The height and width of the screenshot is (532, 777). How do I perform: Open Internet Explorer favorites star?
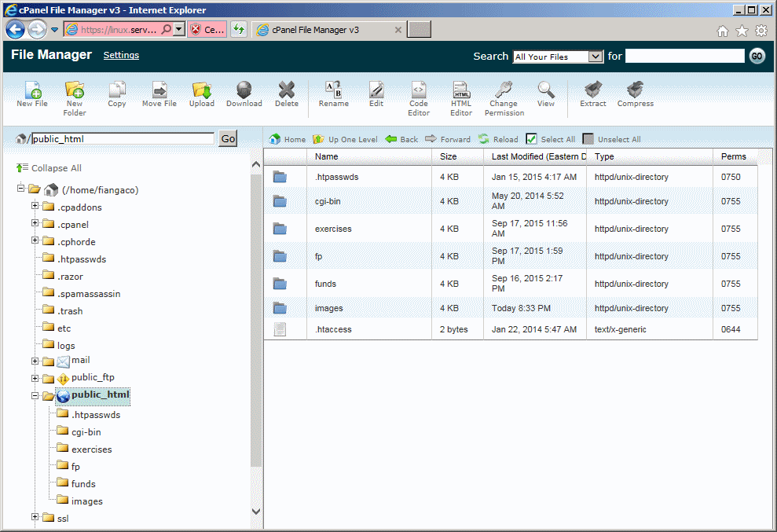(742, 31)
